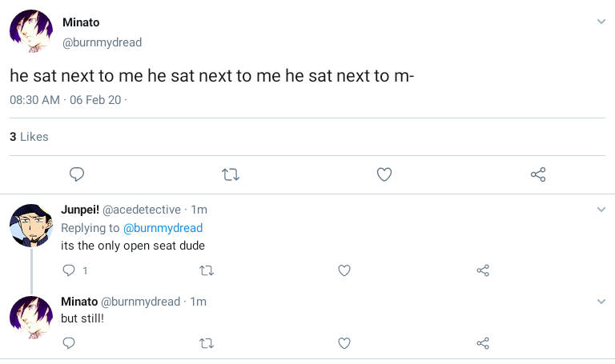Share the main tweet by Minato
The height and width of the screenshot is (364, 615).
click(x=538, y=174)
